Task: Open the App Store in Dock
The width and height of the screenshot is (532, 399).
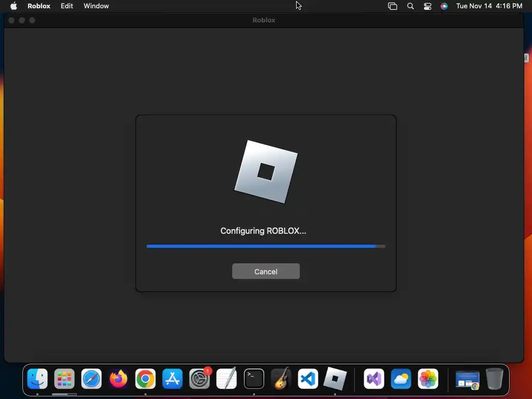Action: pos(172,379)
